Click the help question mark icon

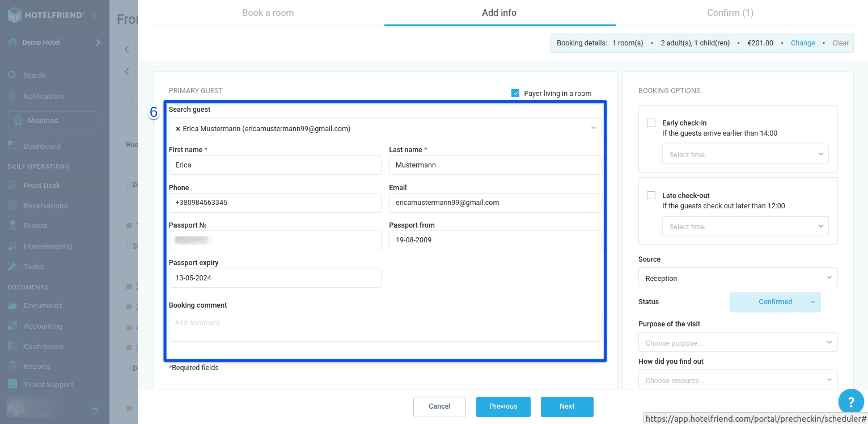pyautogui.click(x=850, y=401)
